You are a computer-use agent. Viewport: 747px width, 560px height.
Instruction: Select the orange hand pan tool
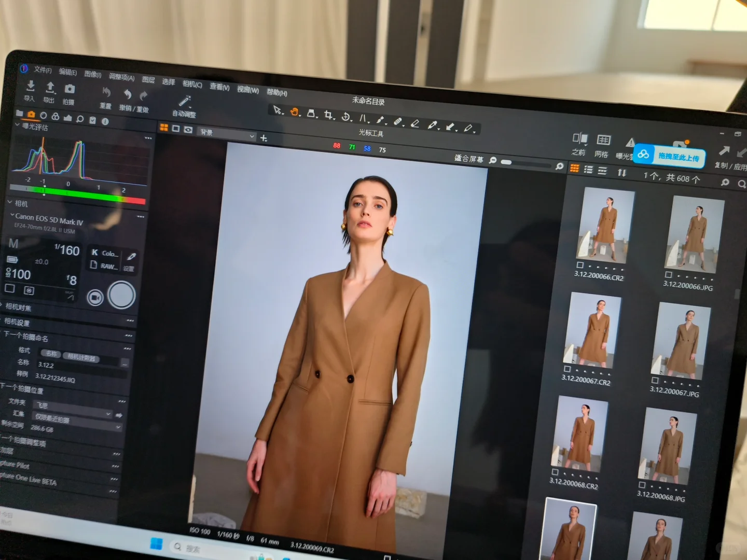tap(295, 111)
